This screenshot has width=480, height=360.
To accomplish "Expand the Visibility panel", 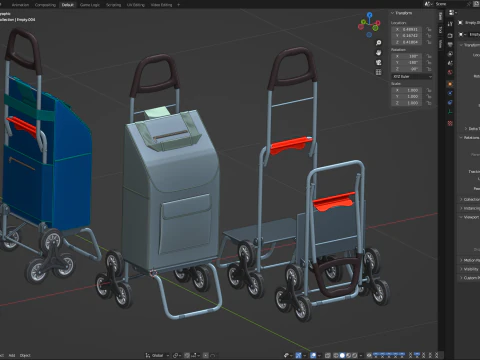I will pos(470,269).
